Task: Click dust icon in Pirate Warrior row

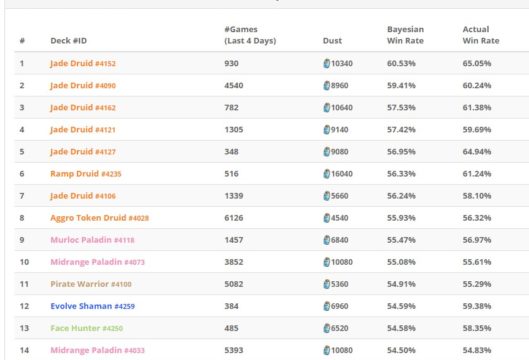Action: (327, 284)
